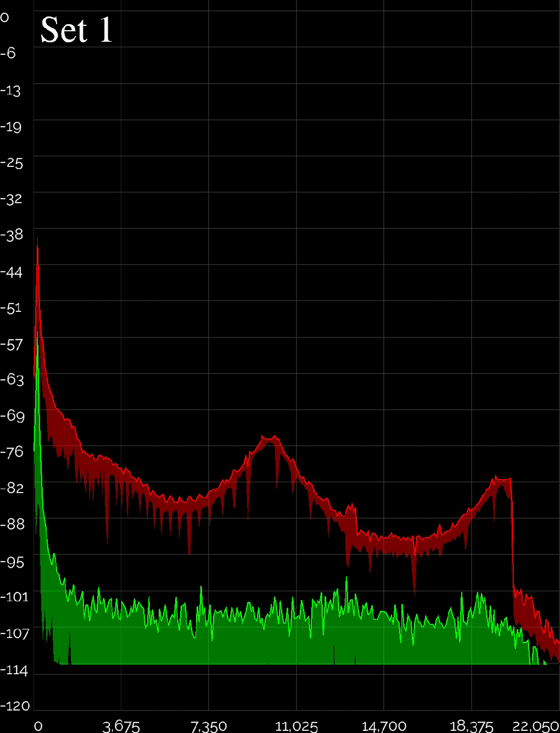Click the -25 label on the vertical axis
Viewport: 560px width, 733px height.
[12, 163]
